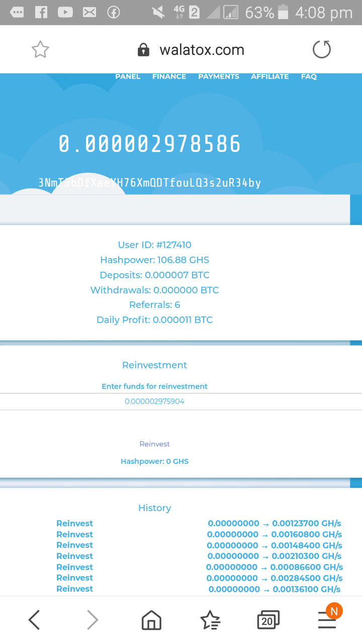Tap the Reinvest label beside 0.00123700 GH/s

pyautogui.click(x=74, y=524)
